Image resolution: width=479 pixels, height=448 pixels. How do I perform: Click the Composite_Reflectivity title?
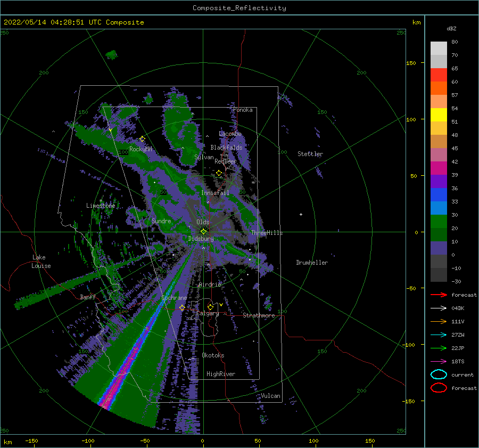pos(239,8)
